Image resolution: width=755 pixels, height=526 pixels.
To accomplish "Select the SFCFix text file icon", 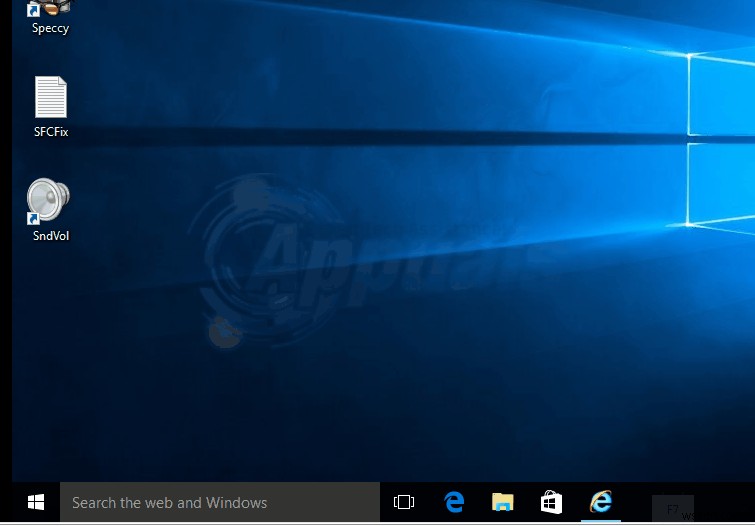I will (x=51, y=97).
